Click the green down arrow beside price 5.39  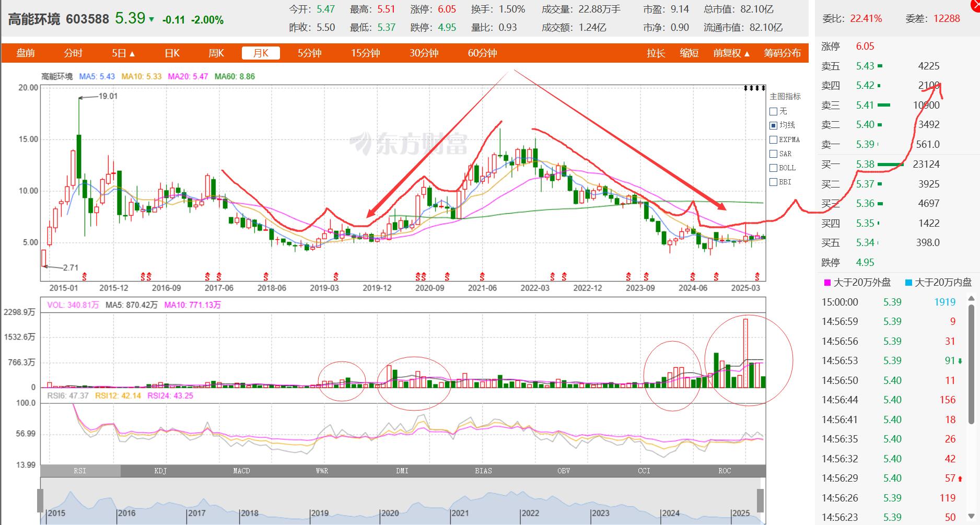click(x=151, y=19)
